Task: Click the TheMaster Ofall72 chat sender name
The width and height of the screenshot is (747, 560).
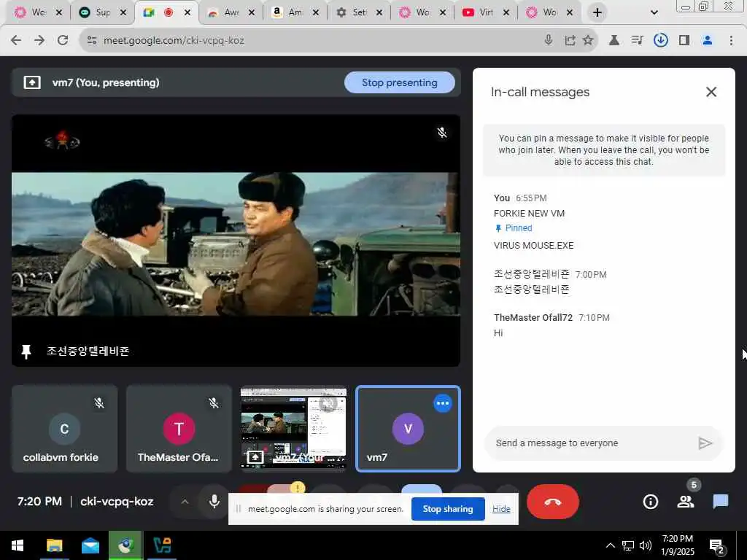Action: 533,318
